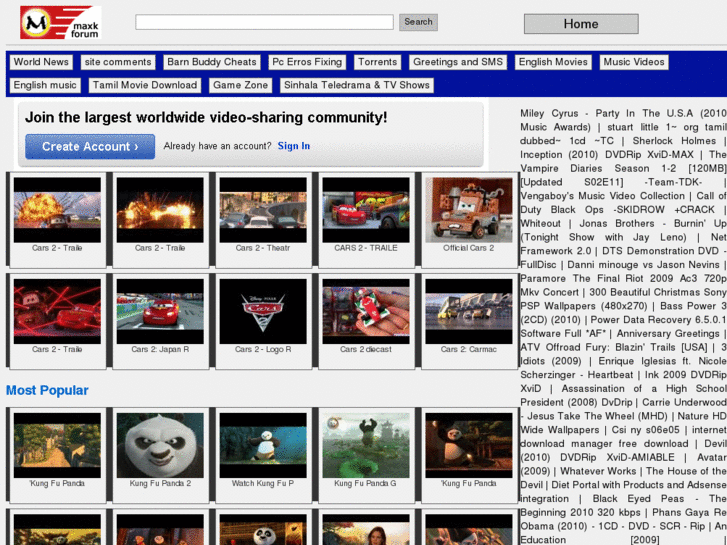Open Cars 2 - Logo R thumbnail

[263, 311]
